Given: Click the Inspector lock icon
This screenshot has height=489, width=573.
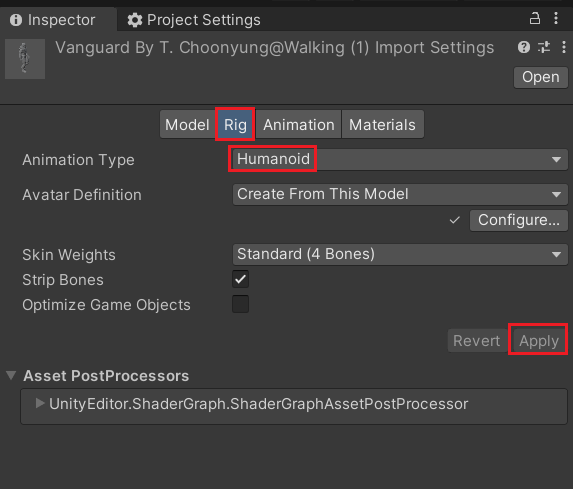Looking at the screenshot, I should coord(535,18).
